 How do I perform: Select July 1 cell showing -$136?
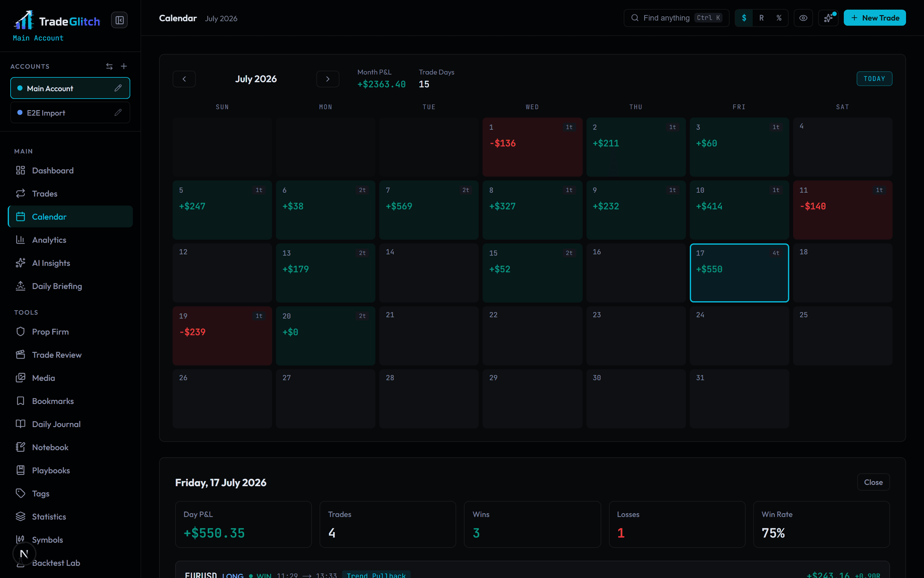(532, 147)
